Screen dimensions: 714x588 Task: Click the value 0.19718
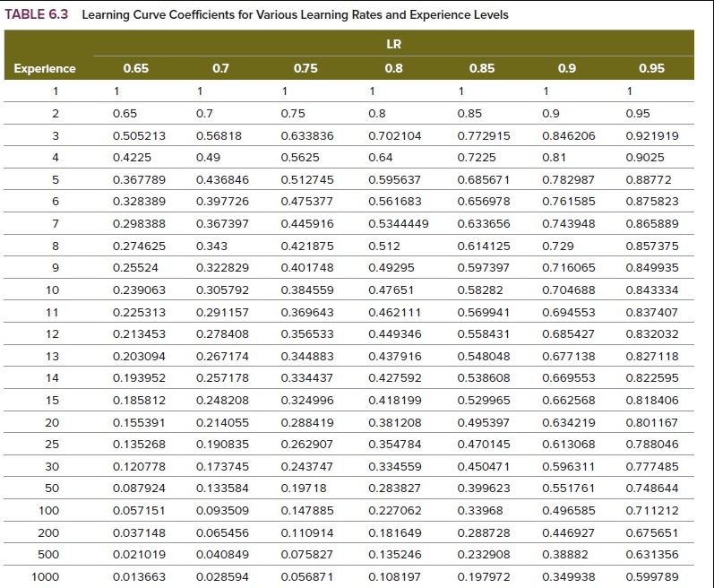tap(304, 489)
